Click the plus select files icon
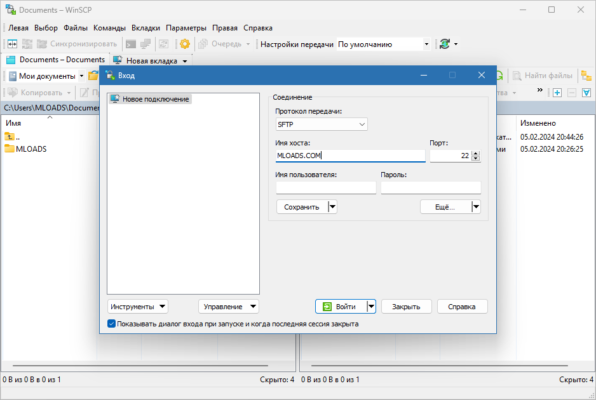Viewport: 596px width, 400px height. (557, 92)
